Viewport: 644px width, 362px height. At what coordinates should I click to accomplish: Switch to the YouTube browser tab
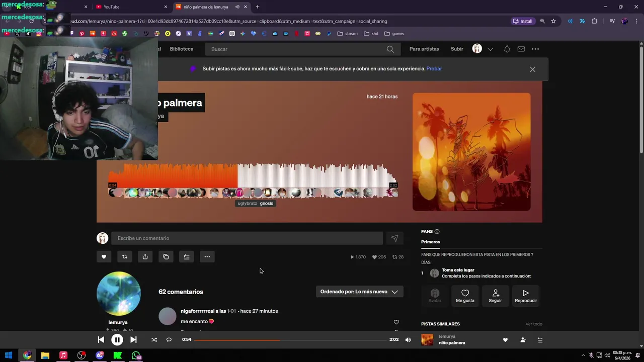pyautogui.click(x=130, y=7)
